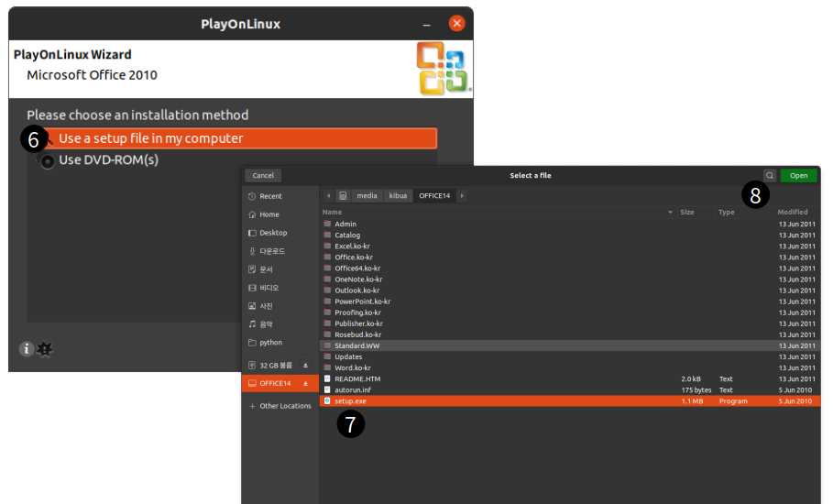Select the Word.ko-kr folder

tap(569, 368)
